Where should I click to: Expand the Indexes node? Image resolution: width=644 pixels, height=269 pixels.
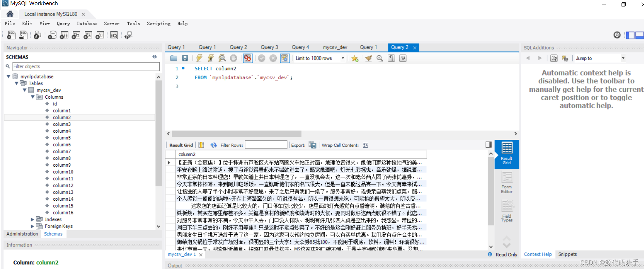pyautogui.click(x=32, y=219)
